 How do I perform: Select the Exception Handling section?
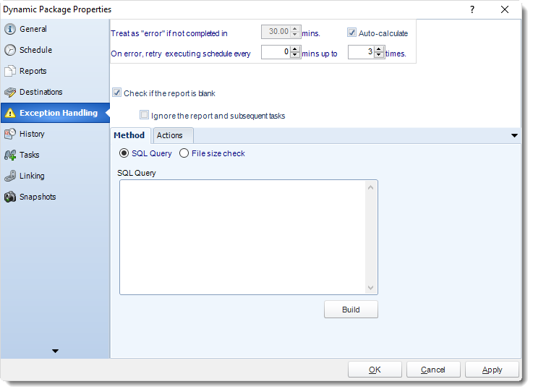(55, 113)
